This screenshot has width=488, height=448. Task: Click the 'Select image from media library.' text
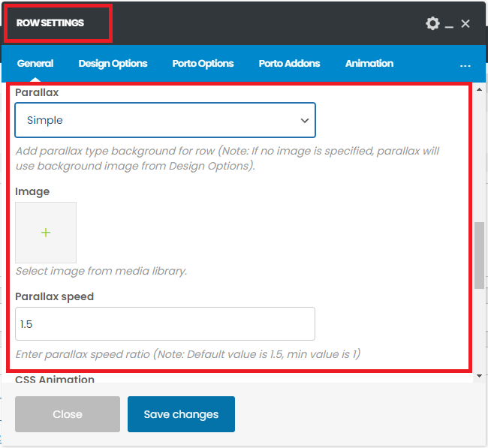[x=101, y=272]
